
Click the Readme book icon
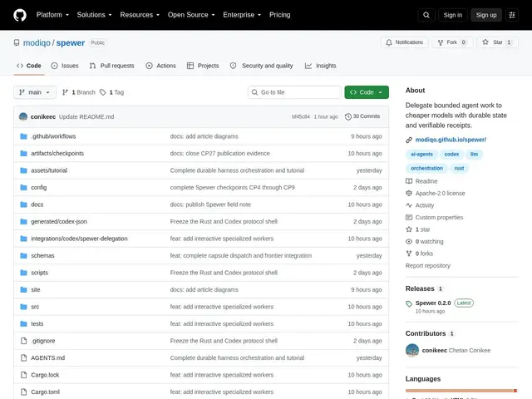click(409, 181)
